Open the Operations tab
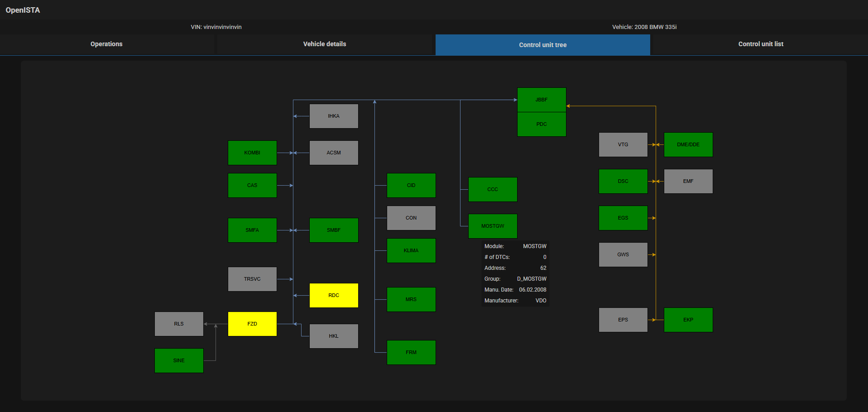Viewport: 868px width, 412px height. pyautogui.click(x=106, y=44)
